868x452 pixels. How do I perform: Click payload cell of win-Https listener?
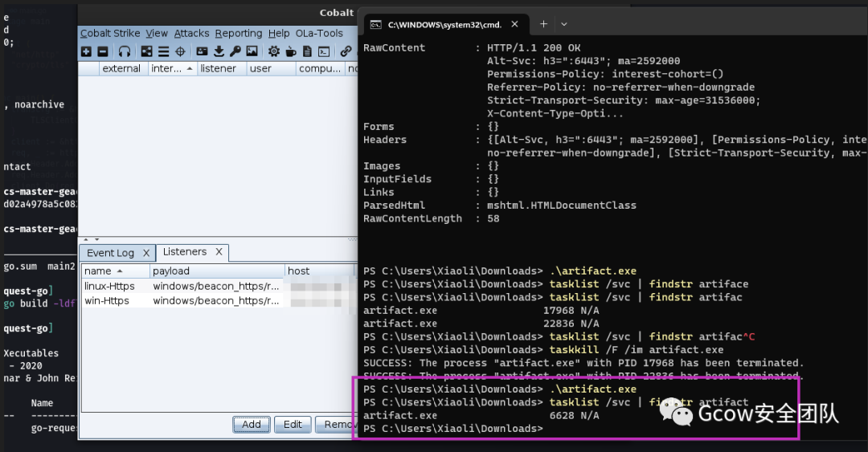point(216,301)
